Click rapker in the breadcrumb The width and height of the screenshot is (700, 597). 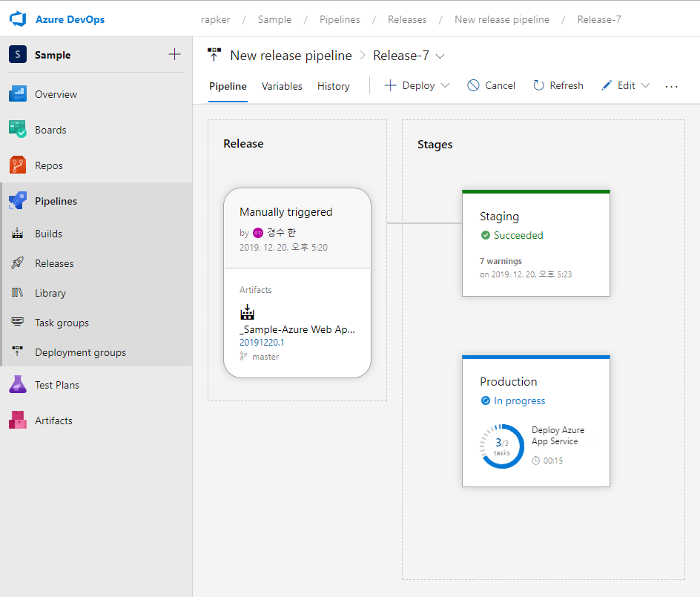click(x=216, y=19)
